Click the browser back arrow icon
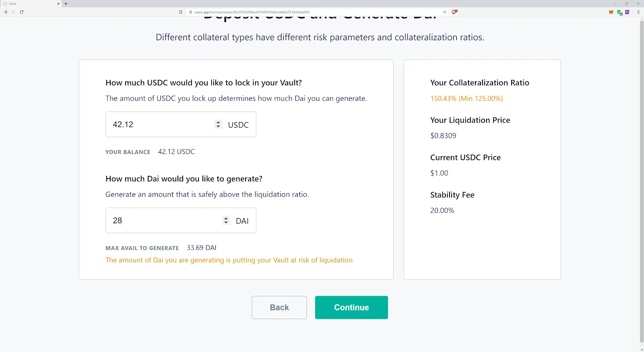 pyautogui.click(x=6, y=12)
